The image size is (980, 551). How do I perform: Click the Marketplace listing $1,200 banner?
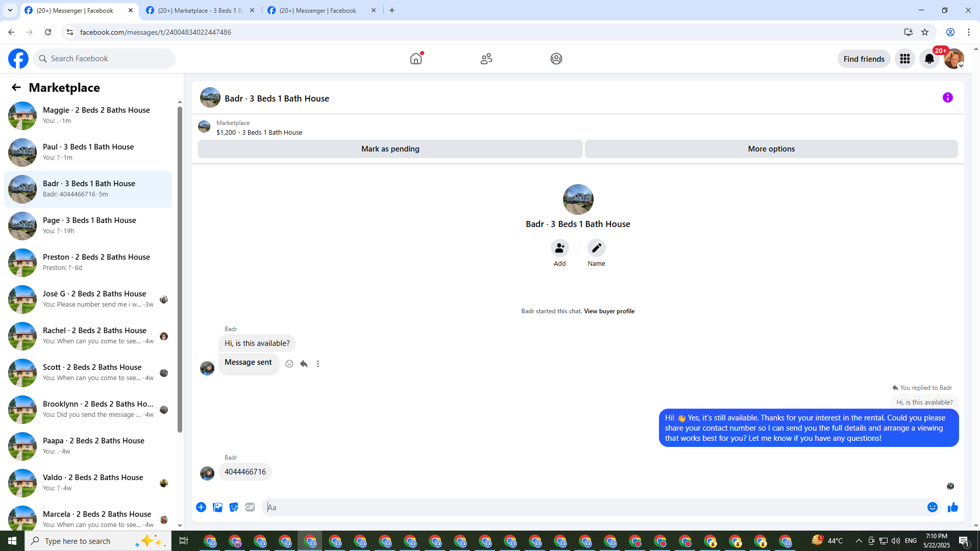(259, 128)
